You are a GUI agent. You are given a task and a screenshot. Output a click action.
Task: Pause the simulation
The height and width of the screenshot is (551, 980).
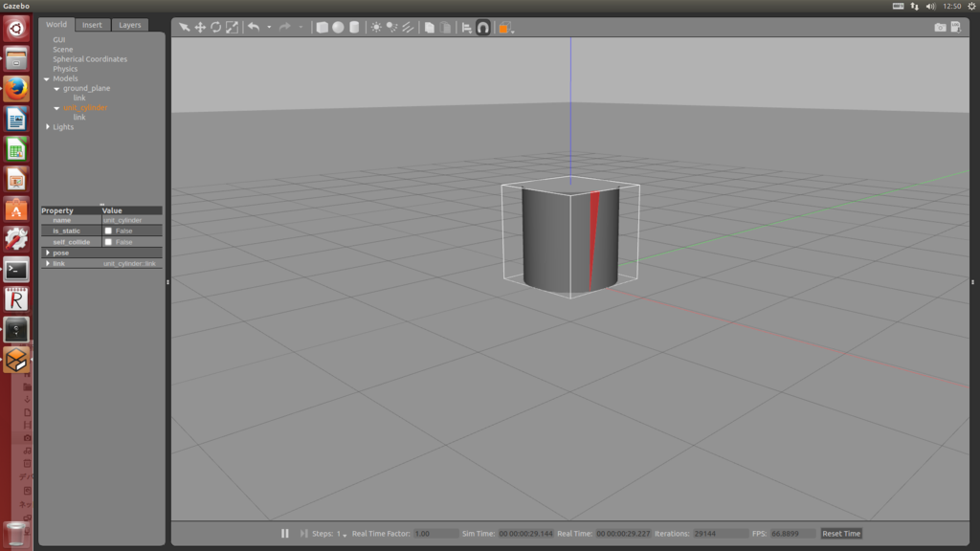pyautogui.click(x=285, y=534)
